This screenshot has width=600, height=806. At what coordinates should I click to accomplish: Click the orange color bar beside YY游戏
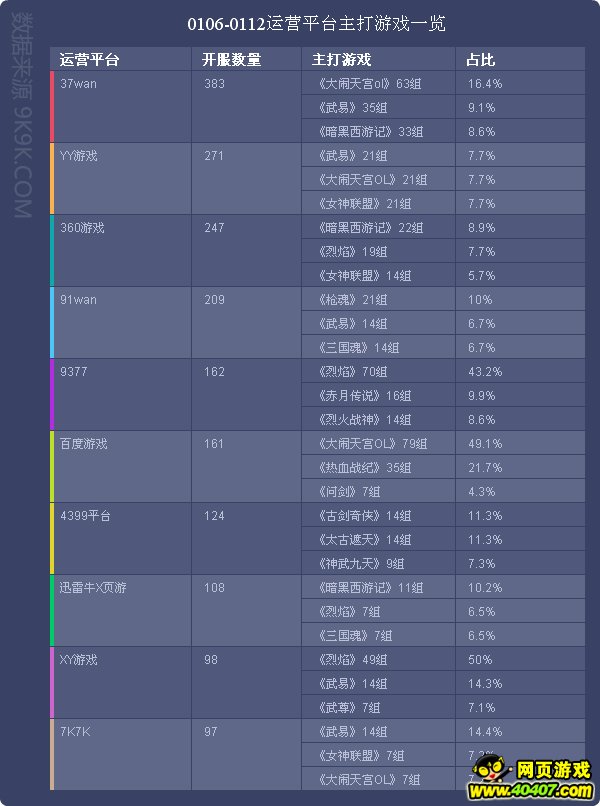coord(52,178)
